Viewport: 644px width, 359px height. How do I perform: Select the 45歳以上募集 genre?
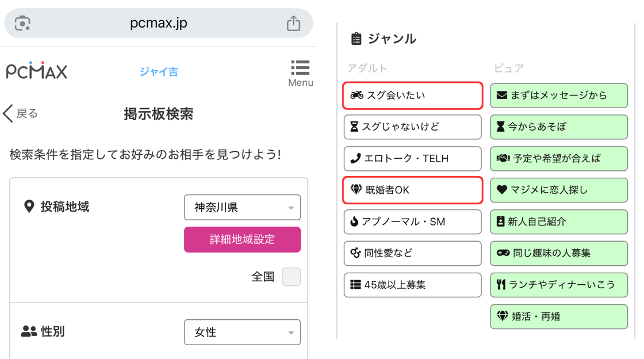(412, 285)
